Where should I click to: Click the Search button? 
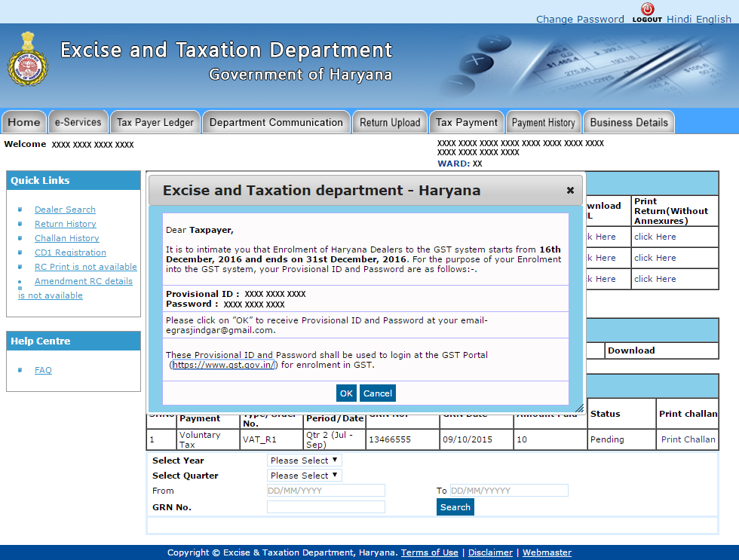455,507
